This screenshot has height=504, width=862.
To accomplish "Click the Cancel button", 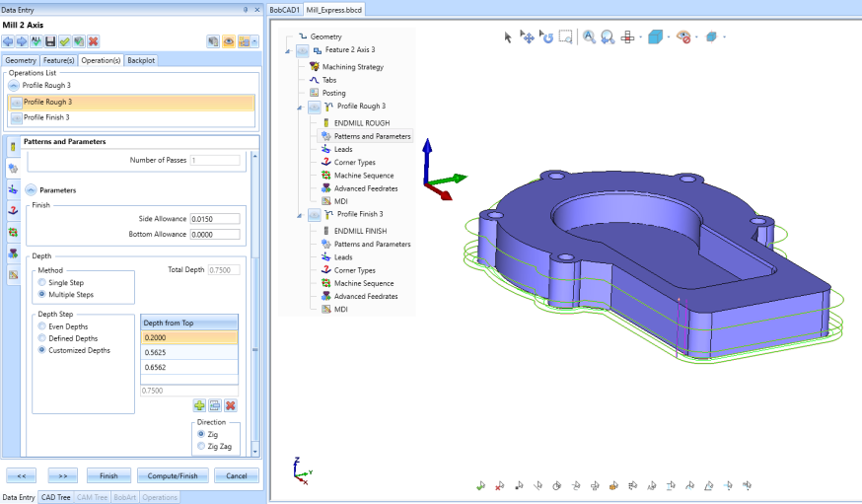I will point(237,475).
